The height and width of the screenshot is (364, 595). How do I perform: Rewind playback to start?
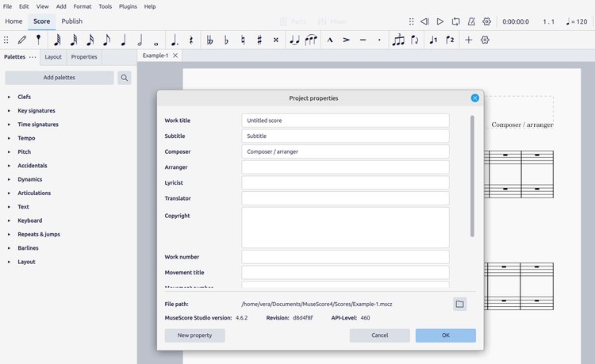(424, 21)
